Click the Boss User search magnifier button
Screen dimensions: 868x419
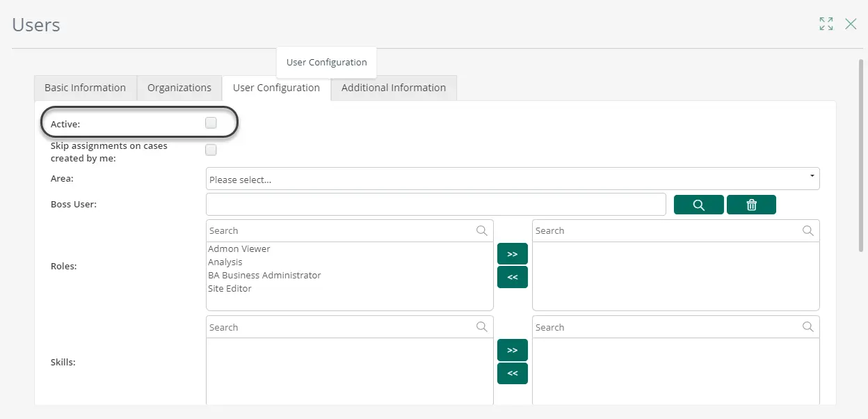[x=699, y=205]
